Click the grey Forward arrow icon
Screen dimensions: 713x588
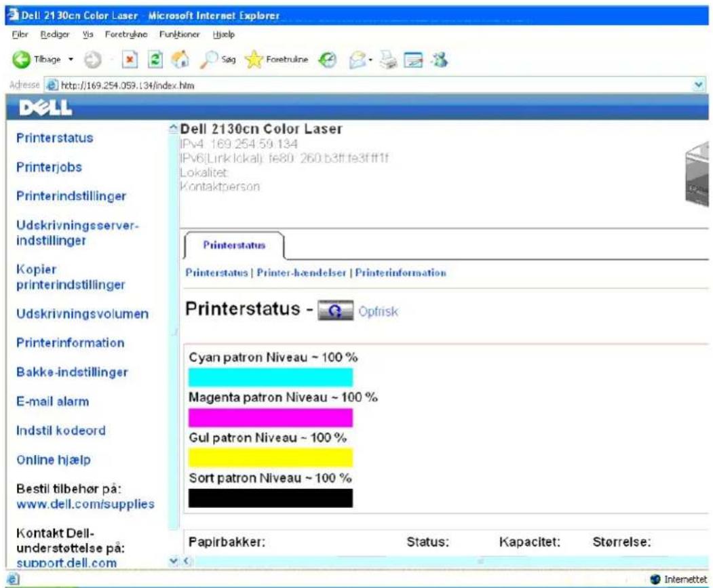coord(93,60)
